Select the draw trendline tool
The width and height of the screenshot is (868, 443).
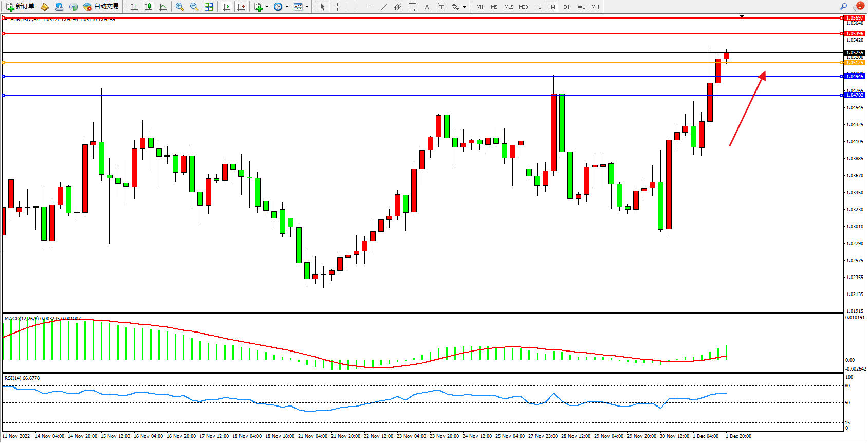tap(384, 7)
